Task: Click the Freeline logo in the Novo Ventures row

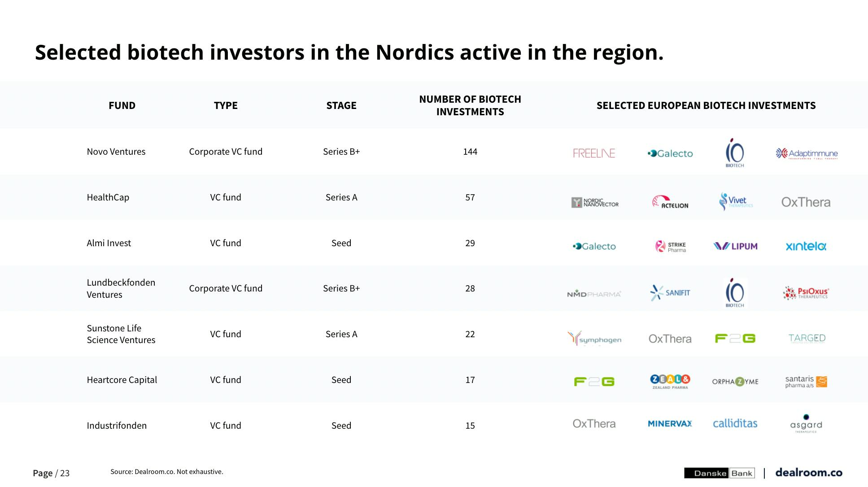Action: pos(594,153)
